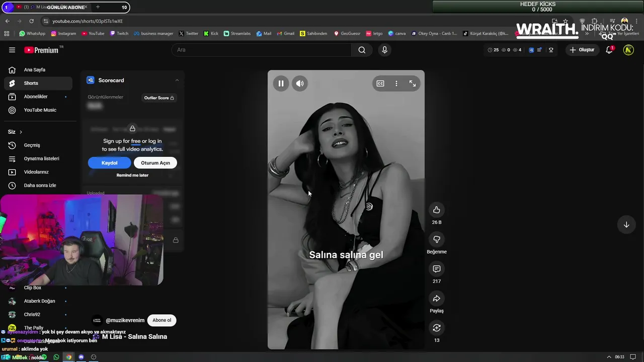This screenshot has width=644, height=362.
Task: Open the blue IQ extension icon in header
Action: click(531, 50)
